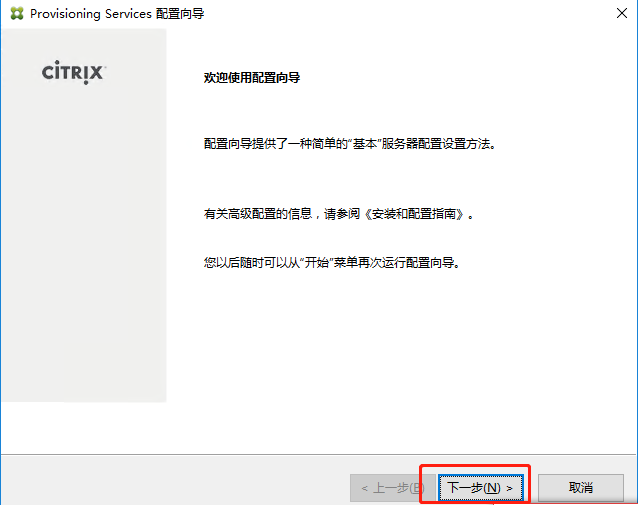Click the greyed-out < 上一步(B) button
Viewport: 638px width, 505px height.
click(387, 488)
